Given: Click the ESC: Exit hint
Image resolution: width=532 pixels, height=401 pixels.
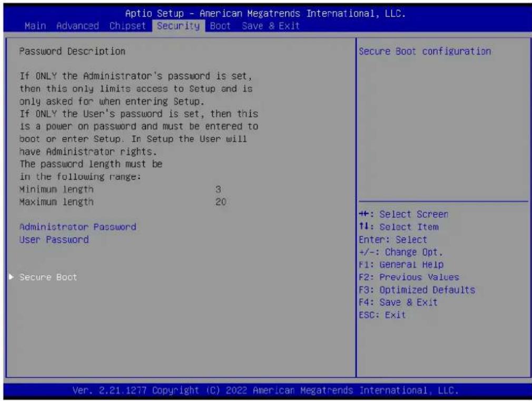Looking at the screenshot, I should point(382,315).
